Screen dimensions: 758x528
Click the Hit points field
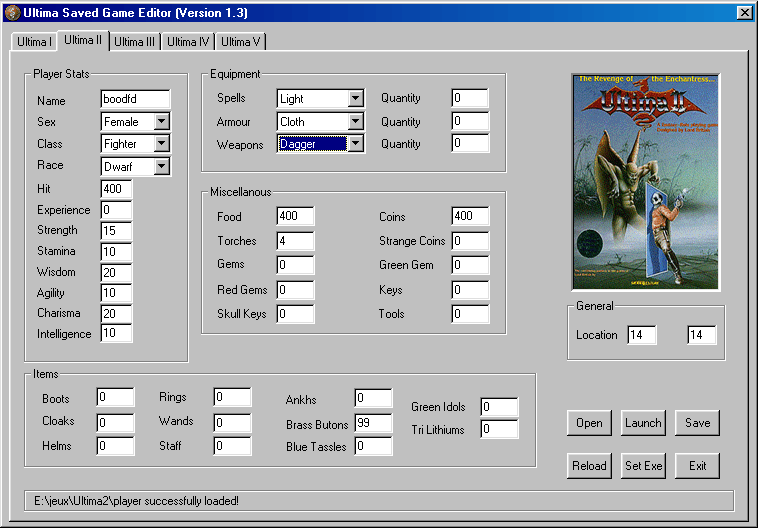pos(117,189)
